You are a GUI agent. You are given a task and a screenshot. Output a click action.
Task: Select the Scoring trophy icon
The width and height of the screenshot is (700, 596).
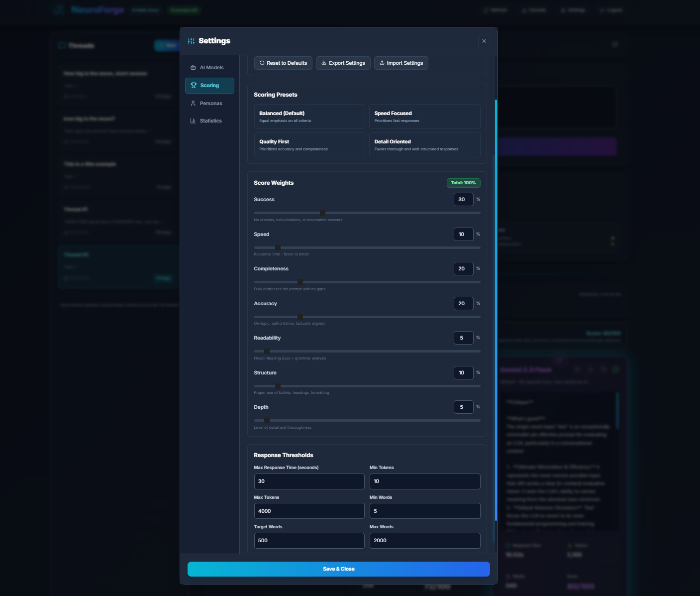[x=194, y=86]
